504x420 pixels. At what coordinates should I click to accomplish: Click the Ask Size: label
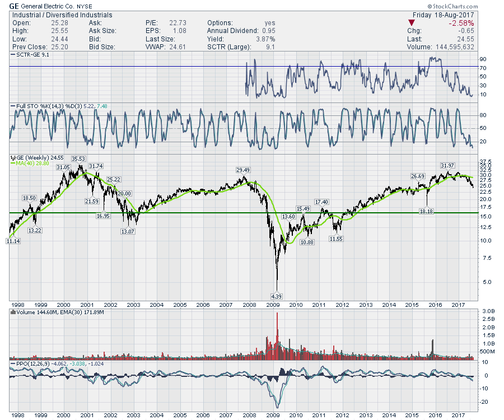(x=102, y=31)
